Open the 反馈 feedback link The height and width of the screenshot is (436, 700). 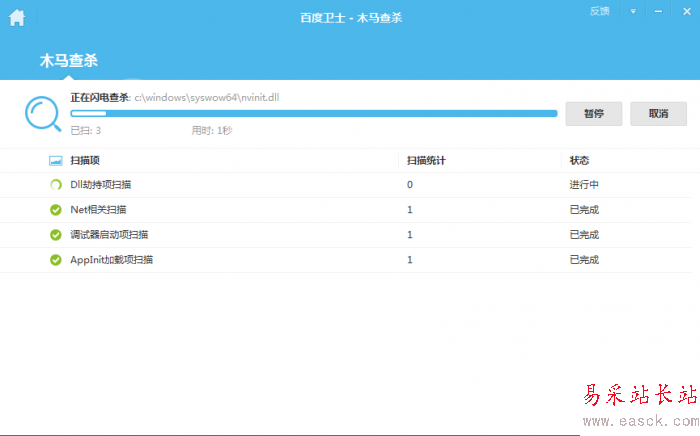pyautogui.click(x=599, y=11)
